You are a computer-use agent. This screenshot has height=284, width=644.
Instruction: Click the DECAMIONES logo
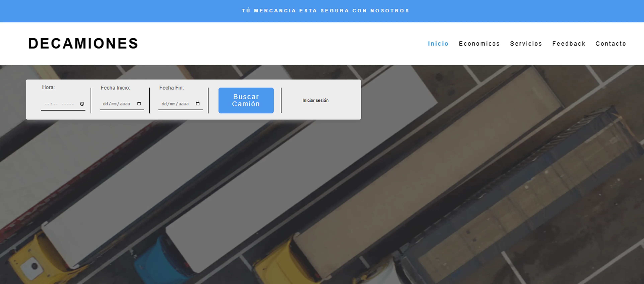[x=83, y=43]
